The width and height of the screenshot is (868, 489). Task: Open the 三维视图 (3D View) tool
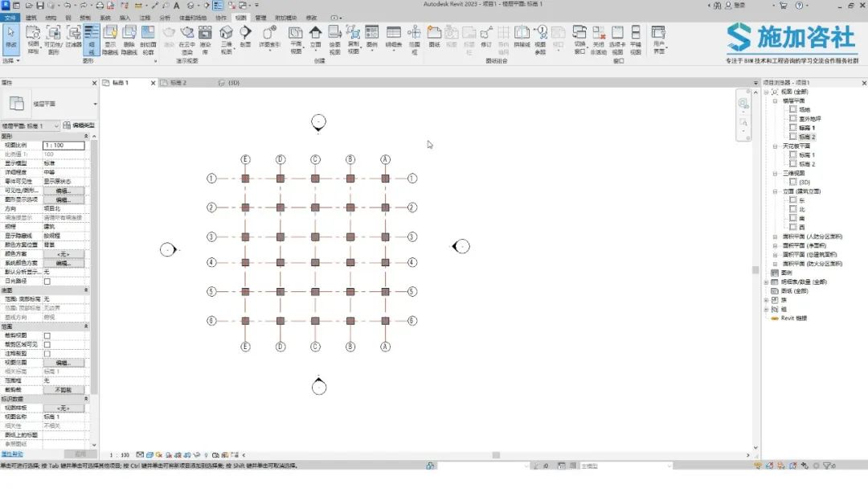point(227,39)
